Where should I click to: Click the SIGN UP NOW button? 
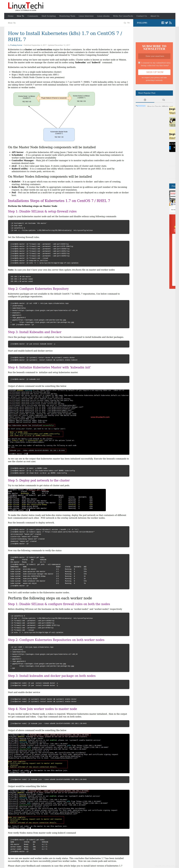[x=154, y=72]
